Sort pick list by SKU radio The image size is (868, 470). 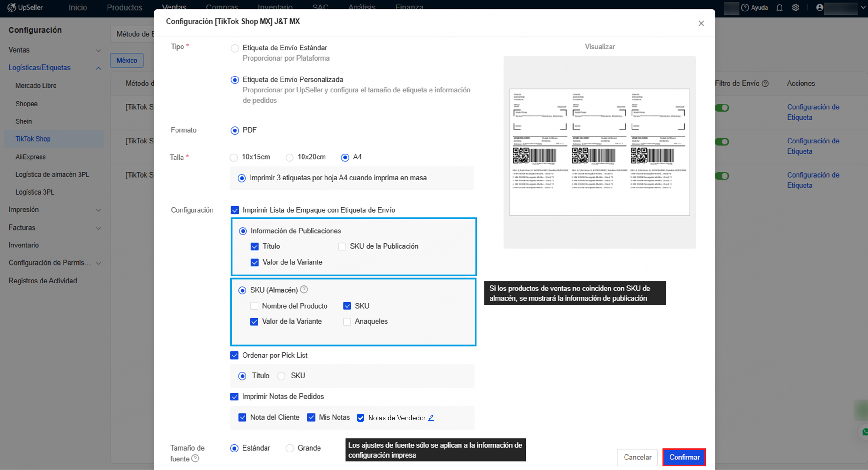click(x=281, y=376)
